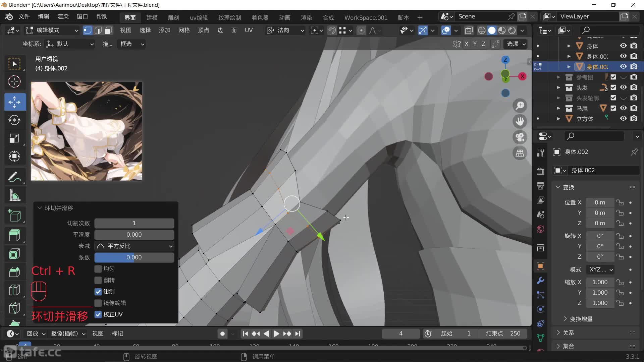This screenshot has height=362, width=644.
Task: Click the zoom viewport icon
Action: pos(520,106)
